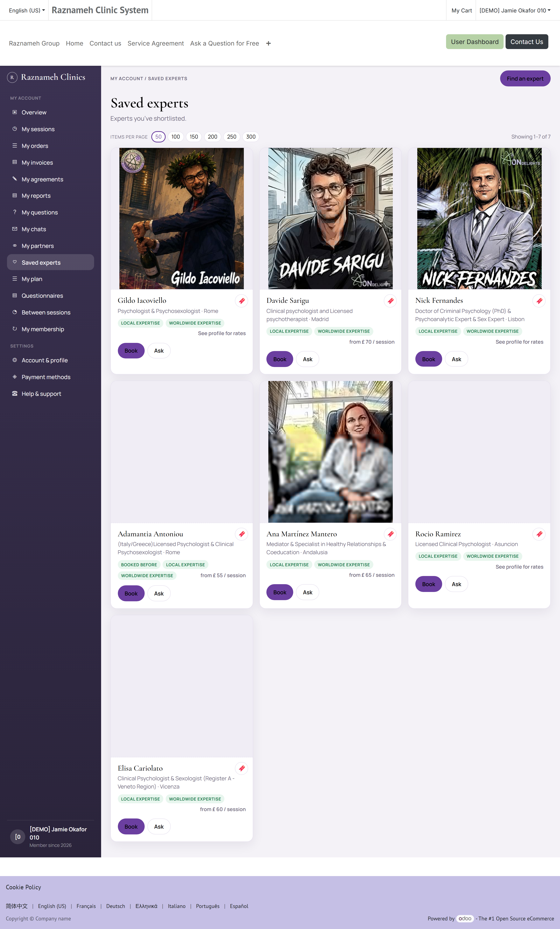
Task: Unsave Elisa Cariolato bookmark icon
Action: [241, 768]
